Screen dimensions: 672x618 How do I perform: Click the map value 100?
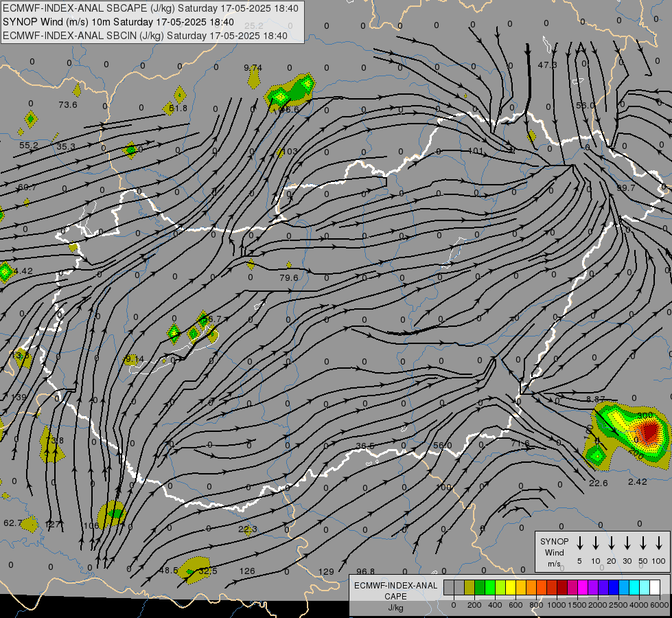click(x=443, y=488)
